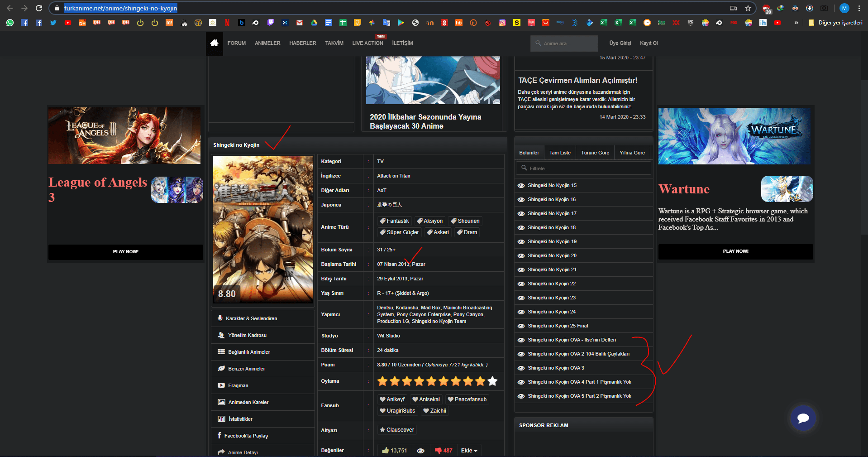Switch to the Bölümler tab
This screenshot has height=457, width=868.
coord(529,153)
